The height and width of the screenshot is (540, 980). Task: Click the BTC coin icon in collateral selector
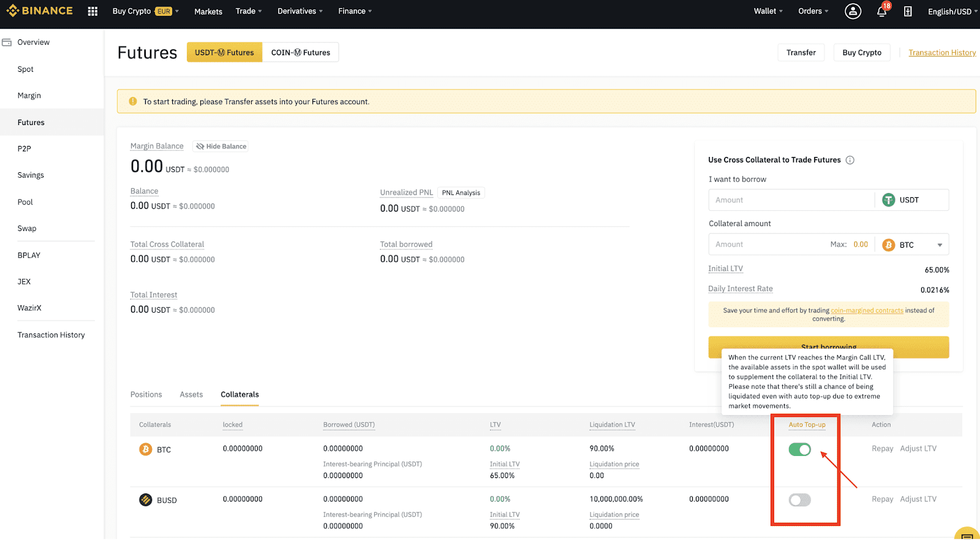888,245
